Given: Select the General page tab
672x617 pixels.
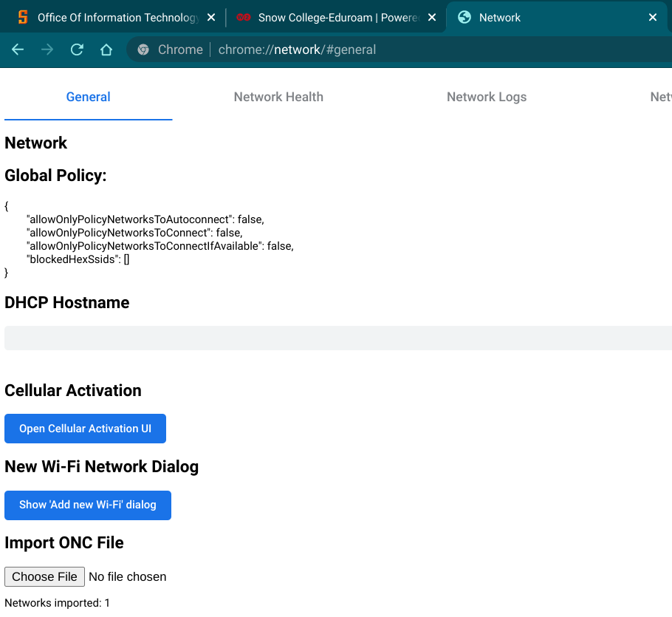Looking at the screenshot, I should pos(88,97).
